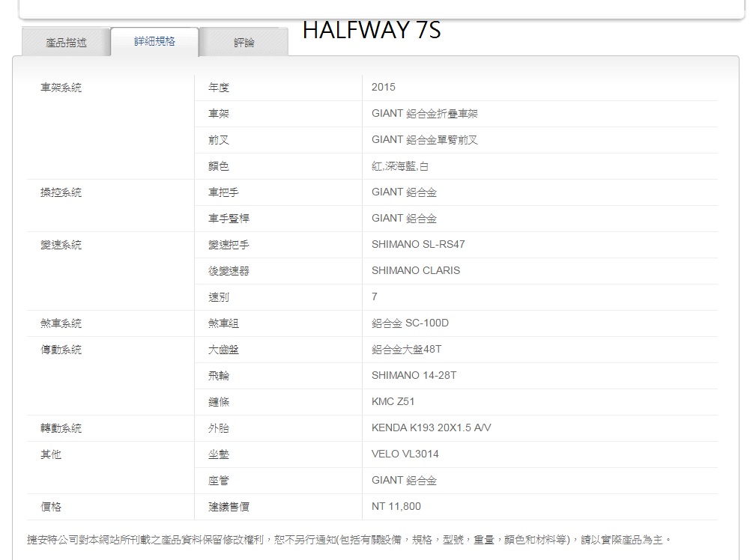Image resolution: width=753 pixels, height=560 pixels.
Task: Click the 顏色 spec label
Action: click(219, 166)
